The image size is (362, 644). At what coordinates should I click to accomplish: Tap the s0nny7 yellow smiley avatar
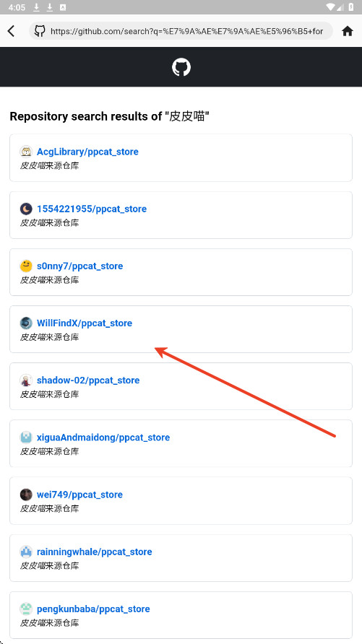[26, 266]
